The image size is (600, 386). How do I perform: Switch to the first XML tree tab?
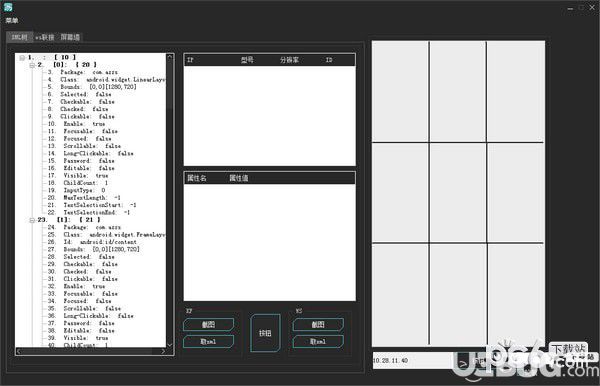pyautogui.click(x=20, y=37)
